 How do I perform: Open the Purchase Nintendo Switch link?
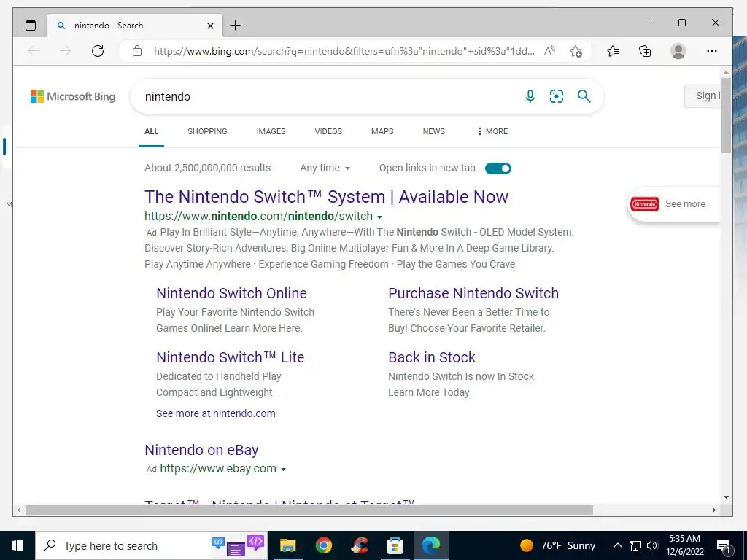(473, 293)
